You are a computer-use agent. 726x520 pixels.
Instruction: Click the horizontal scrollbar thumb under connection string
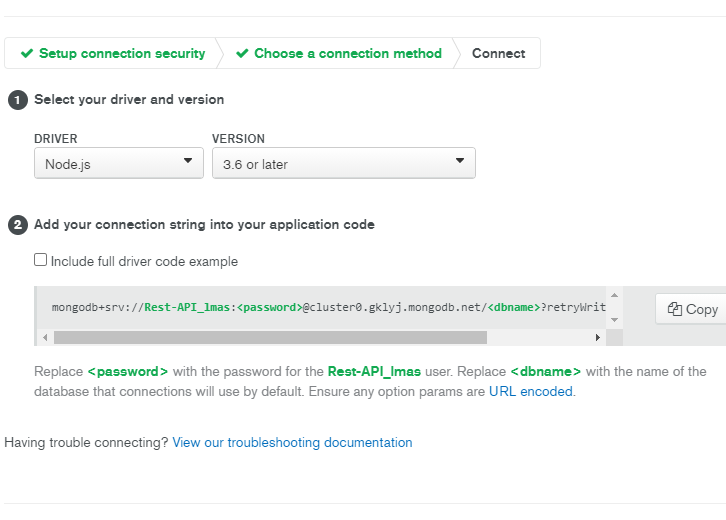click(x=270, y=338)
